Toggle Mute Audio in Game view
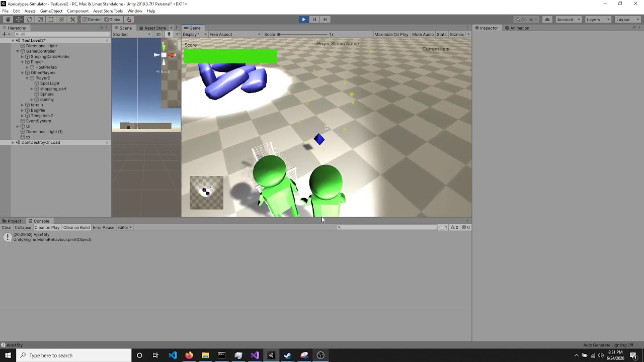 (423, 34)
